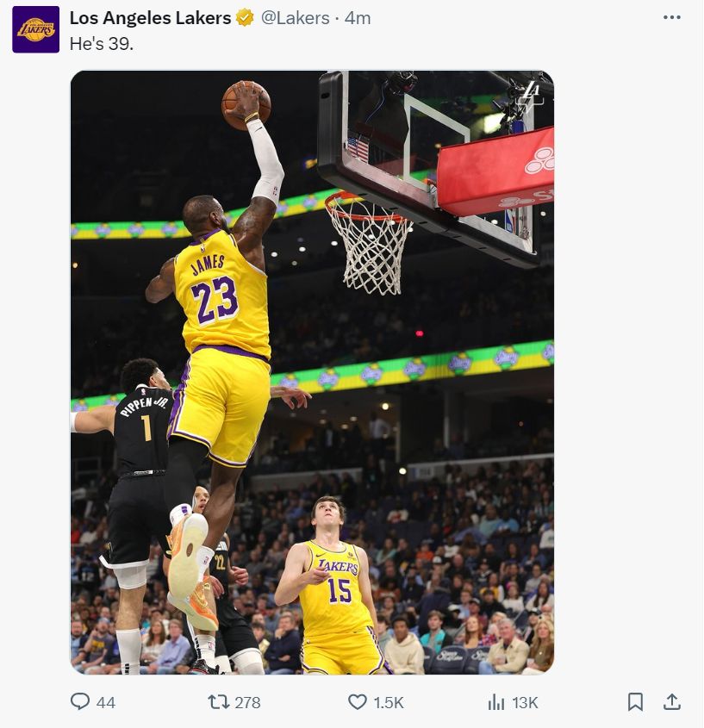
Task: Click the 4m timestamp
Action: [x=358, y=18]
